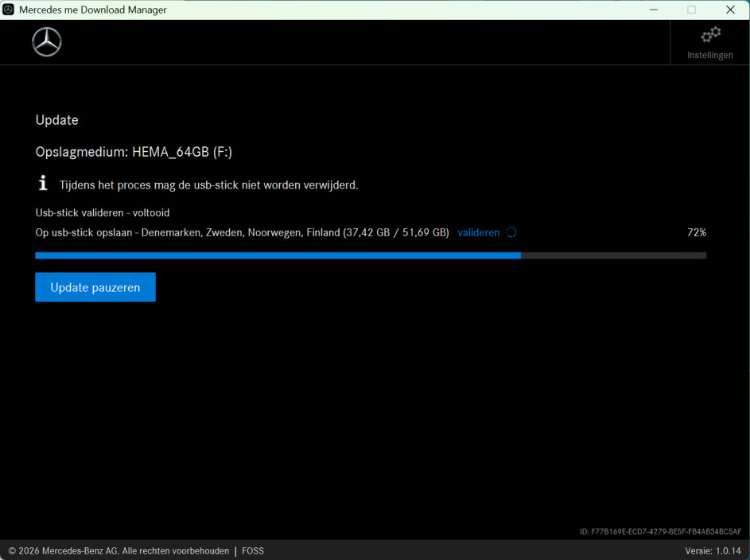
Task: Click the spinning validation indicator
Action: (511, 232)
